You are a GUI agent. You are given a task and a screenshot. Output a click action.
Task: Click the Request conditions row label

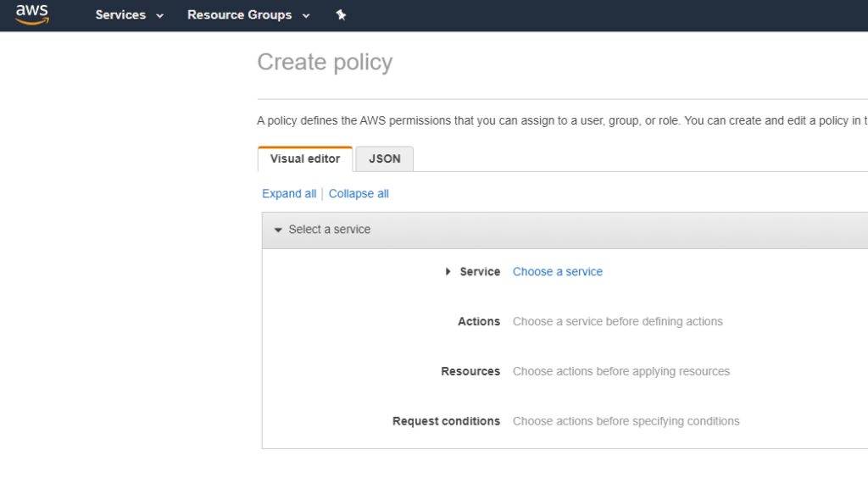point(446,421)
